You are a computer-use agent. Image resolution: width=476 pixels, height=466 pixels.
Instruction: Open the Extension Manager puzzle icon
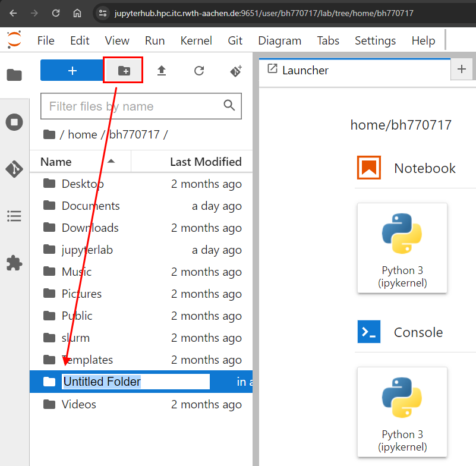pyautogui.click(x=14, y=262)
